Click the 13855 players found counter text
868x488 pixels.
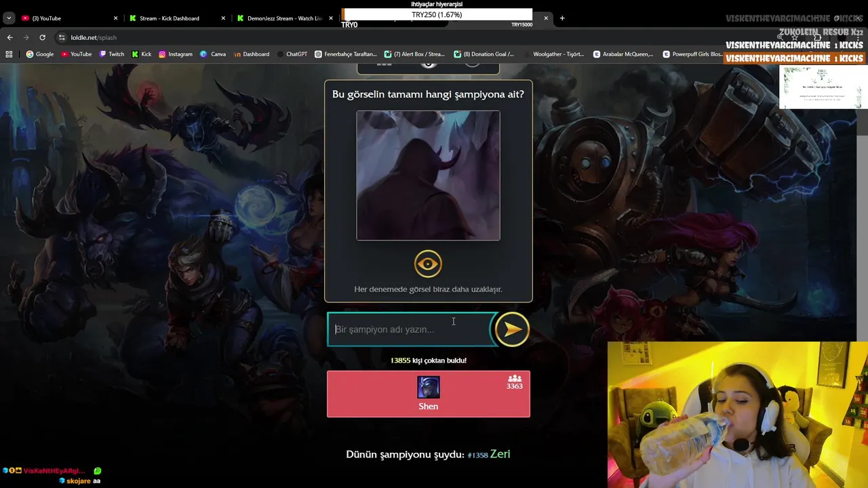tap(428, 361)
